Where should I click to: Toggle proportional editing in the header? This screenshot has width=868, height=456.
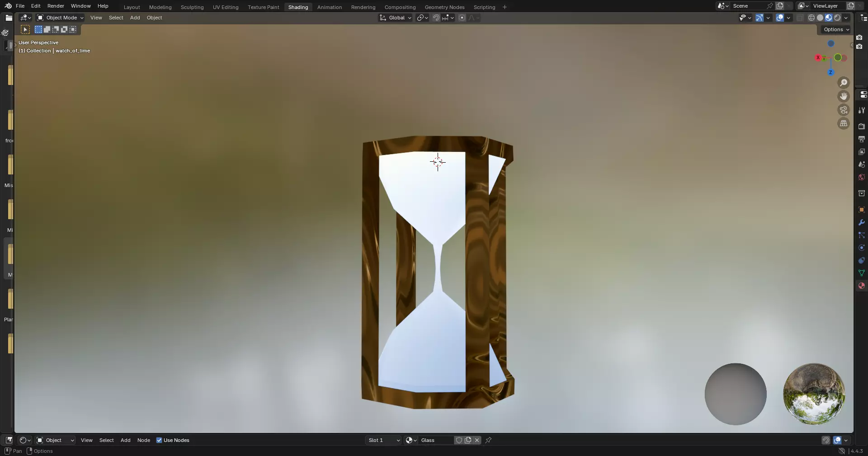[462, 18]
